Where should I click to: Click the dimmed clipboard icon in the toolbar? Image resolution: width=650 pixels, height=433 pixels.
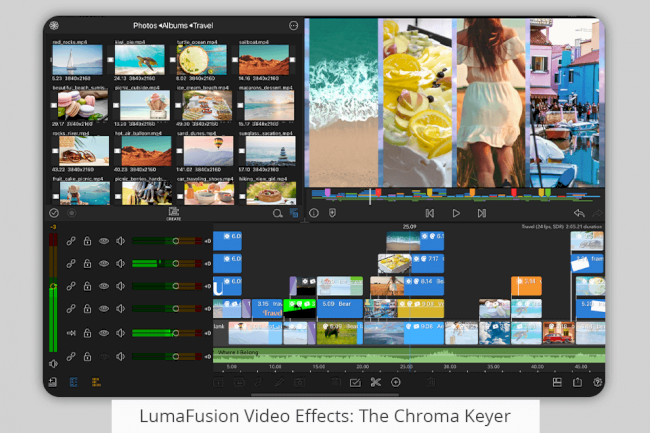click(x=336, y=382)
